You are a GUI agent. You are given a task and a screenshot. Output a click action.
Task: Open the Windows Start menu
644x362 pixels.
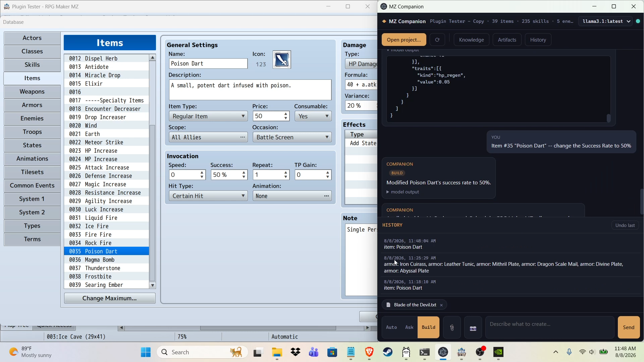coord(146,352)
